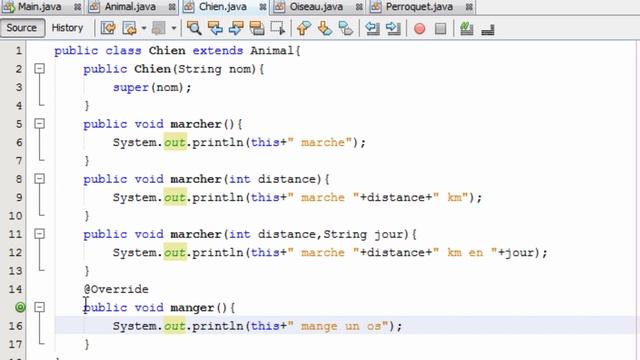
Task: Click the Perroquet.java tab's file icon
Action: coord(376,7)
